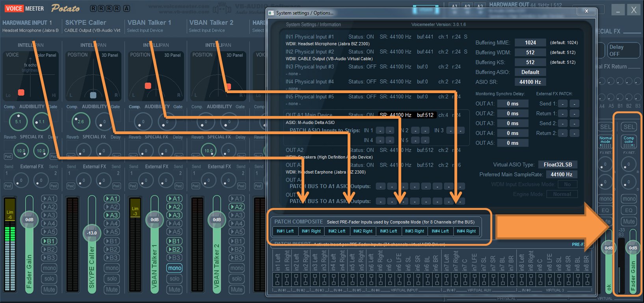Open the ASIO SR sample rate selector

530,82
